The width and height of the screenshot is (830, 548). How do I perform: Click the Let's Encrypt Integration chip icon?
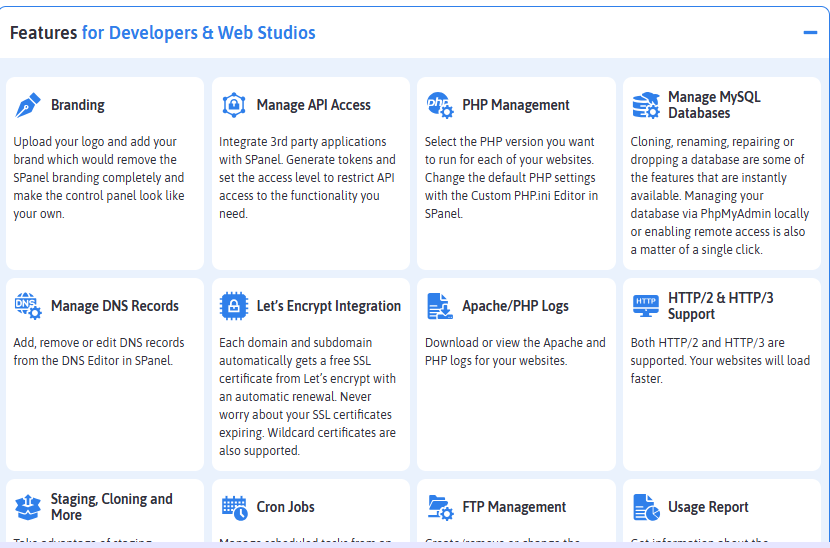(233, 306)
